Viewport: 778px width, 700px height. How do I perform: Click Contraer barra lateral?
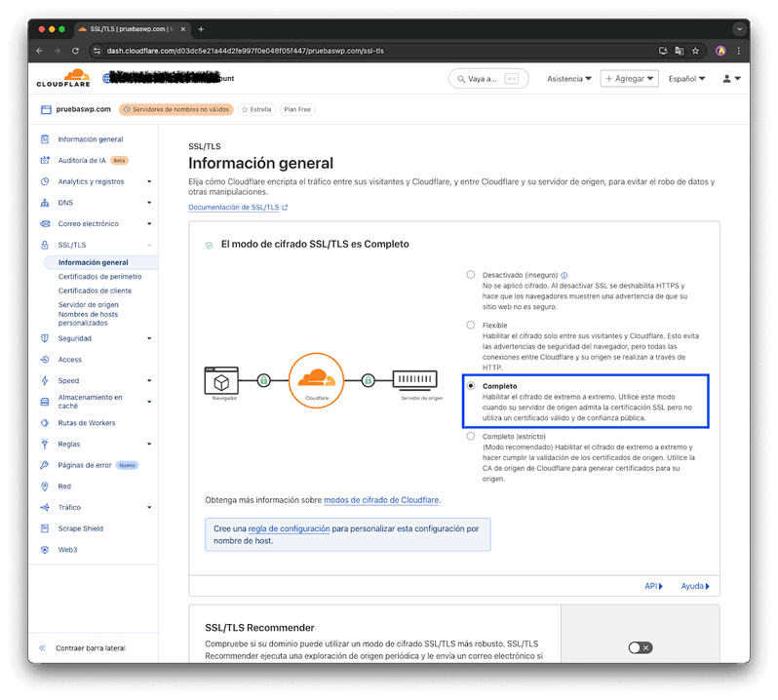(91, 648)
